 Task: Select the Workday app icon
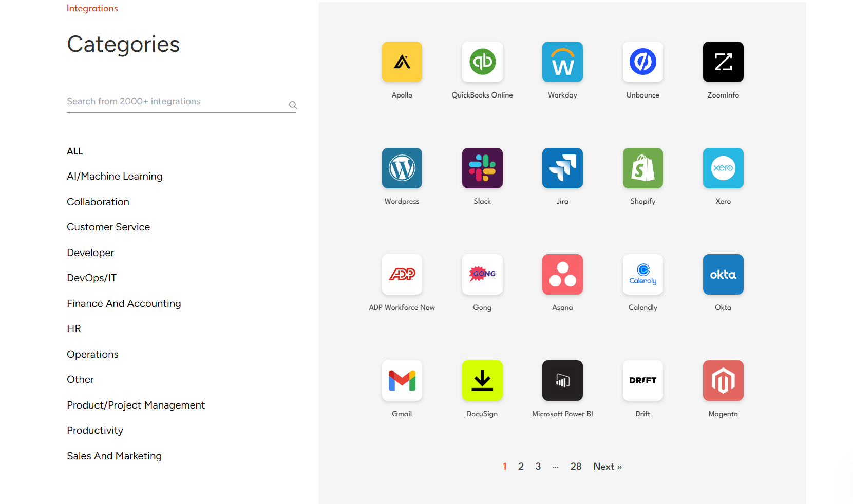tap(562, 62)
